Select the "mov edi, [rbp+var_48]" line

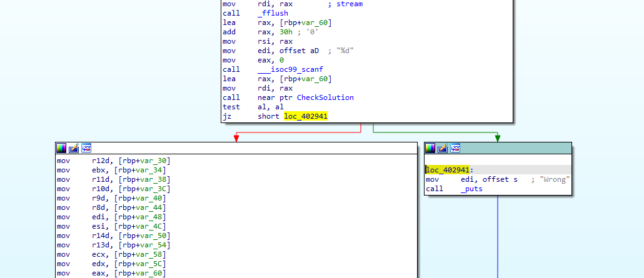click(111, 217)
